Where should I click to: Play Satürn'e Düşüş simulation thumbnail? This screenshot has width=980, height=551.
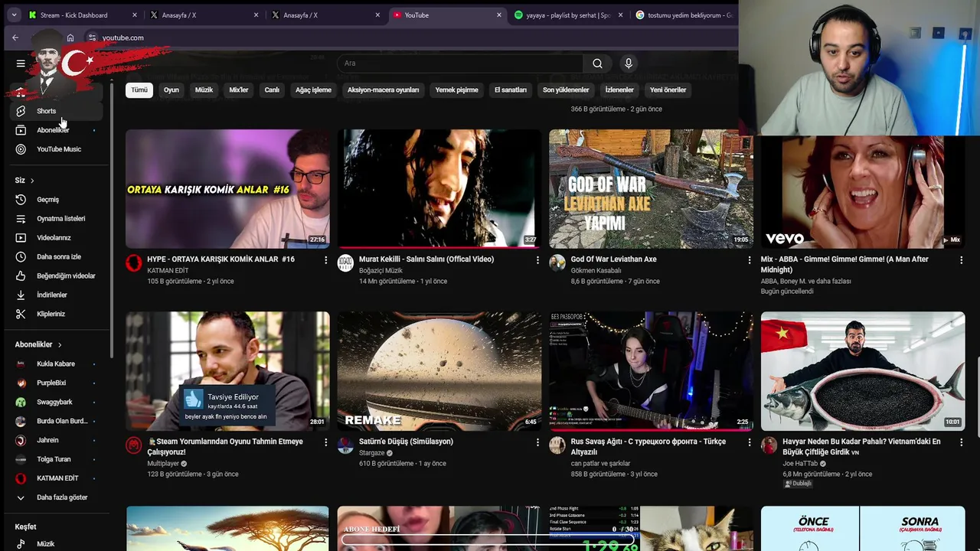click(439, 370)
